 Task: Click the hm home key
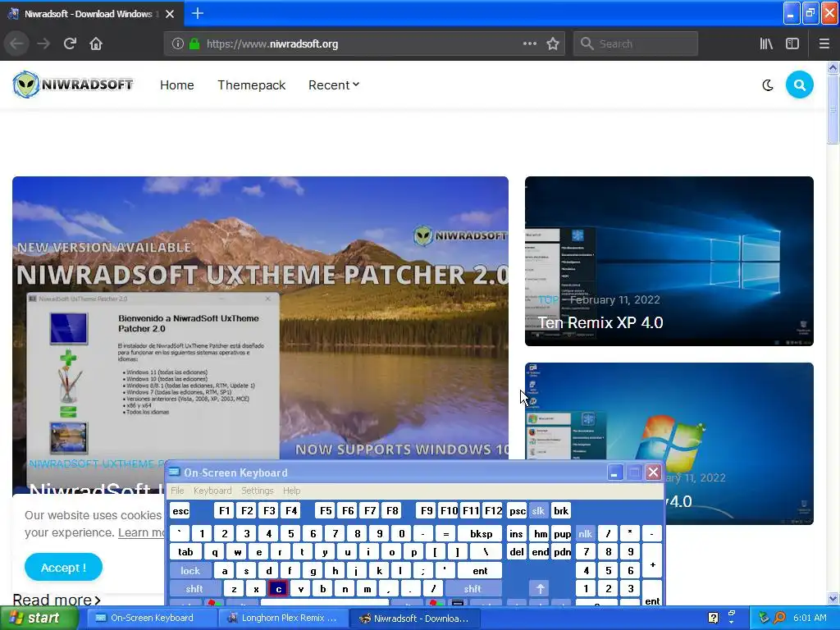coord(540,533)
